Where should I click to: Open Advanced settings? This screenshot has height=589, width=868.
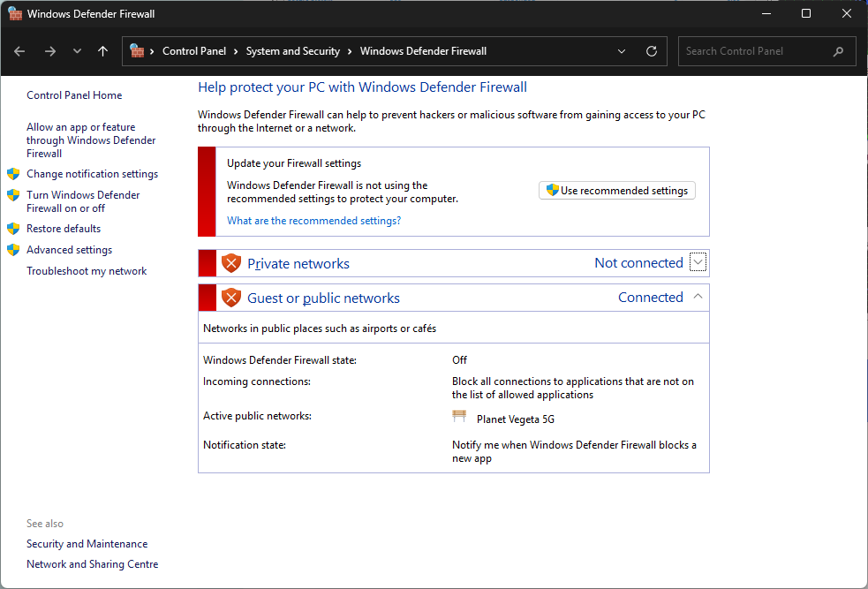click(x=69, y=250)
